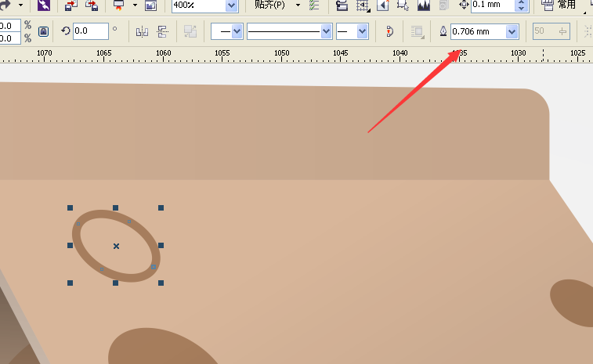Image resolution: width=593 pixels, height=364 pixels.
Task: Increase the 0.1 mm nudge value
Action: click(x=522, y=2)
